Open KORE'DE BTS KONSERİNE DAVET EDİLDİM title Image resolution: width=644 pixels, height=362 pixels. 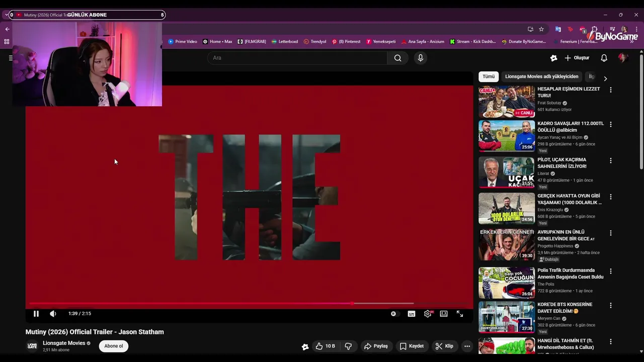click(565, 308)
